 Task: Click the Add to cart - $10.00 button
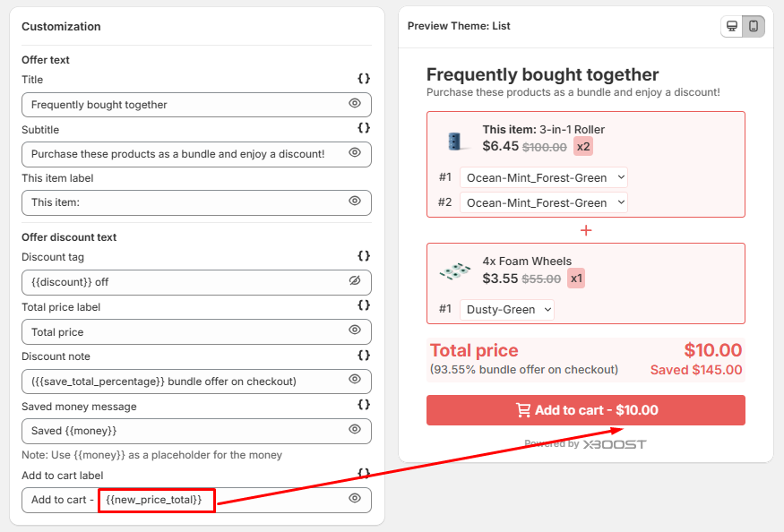pos(586,410)
